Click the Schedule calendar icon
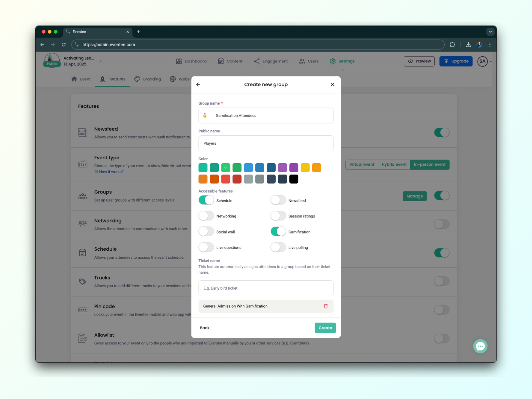The image size is (532, 399). [82, 253]
